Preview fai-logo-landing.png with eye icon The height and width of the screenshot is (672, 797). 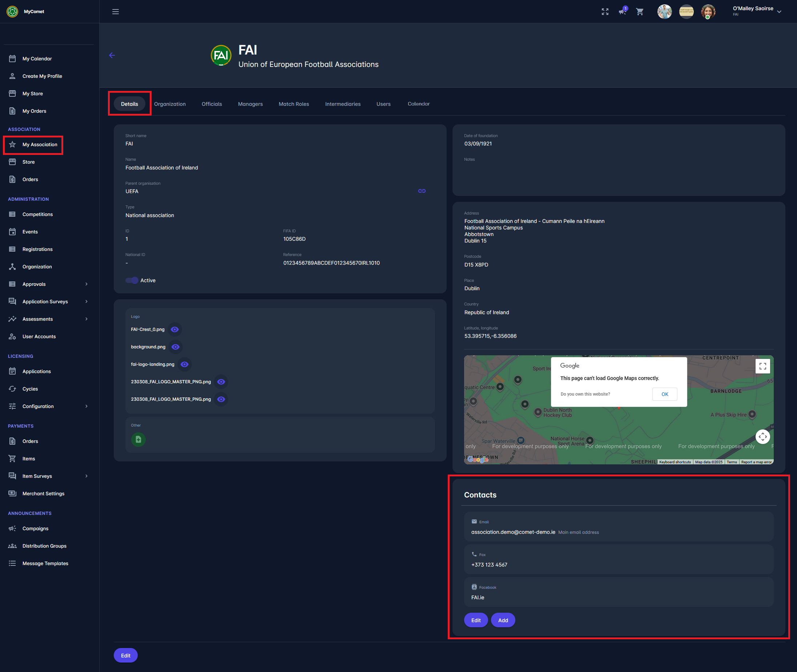click(185, 364)
